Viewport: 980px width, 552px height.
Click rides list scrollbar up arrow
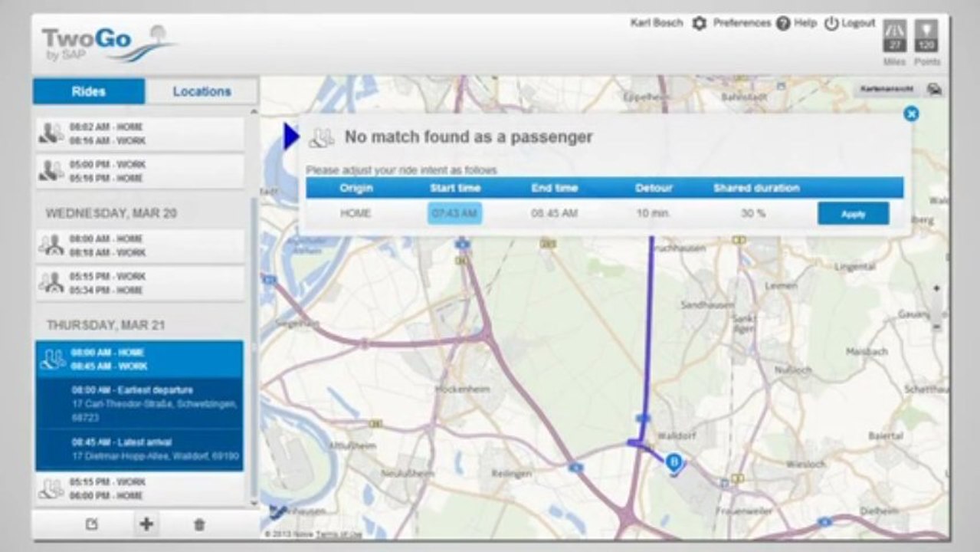pyautogui.click(x=254, y=113)
